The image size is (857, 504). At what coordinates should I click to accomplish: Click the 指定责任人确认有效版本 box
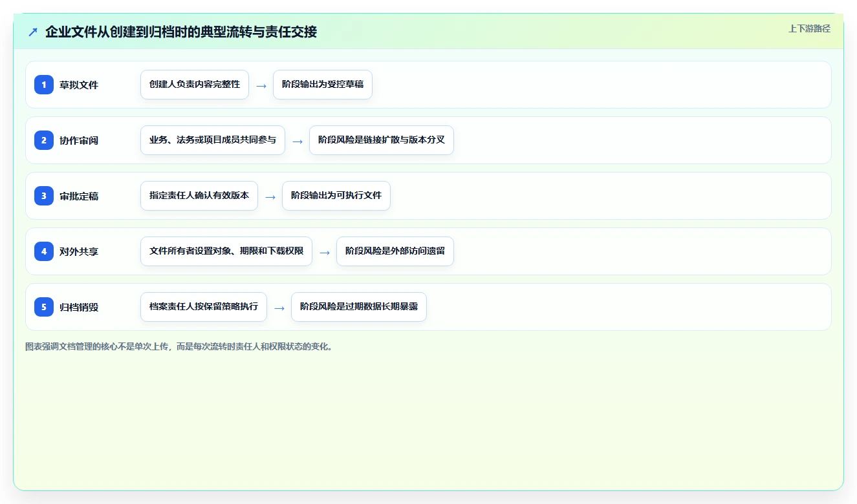click(x=199, y=196)
